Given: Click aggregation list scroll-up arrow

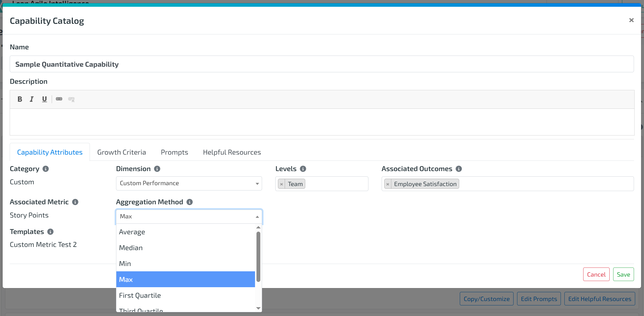Looking at the screenshot, I should [258, 227].
